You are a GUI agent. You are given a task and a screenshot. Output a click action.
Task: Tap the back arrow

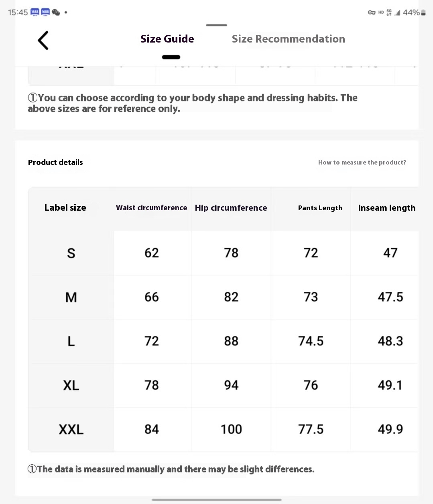point(43,41)
